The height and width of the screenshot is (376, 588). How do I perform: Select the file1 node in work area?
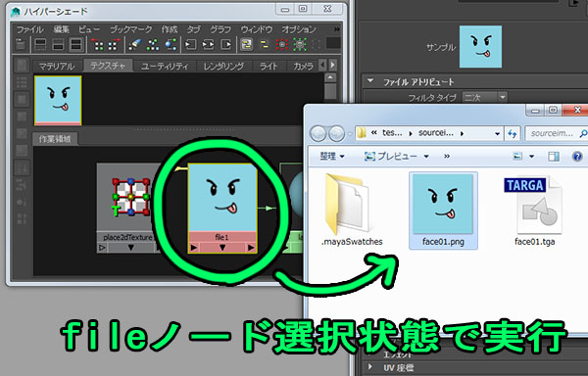point(222,208)
